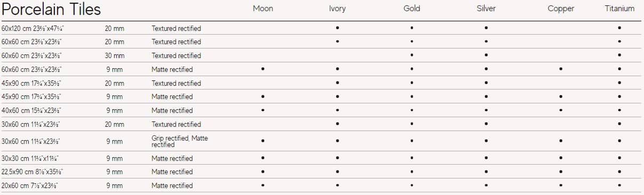The image size is (644, 195).
Task: Click the Moon column header
Action: (263, 9)
